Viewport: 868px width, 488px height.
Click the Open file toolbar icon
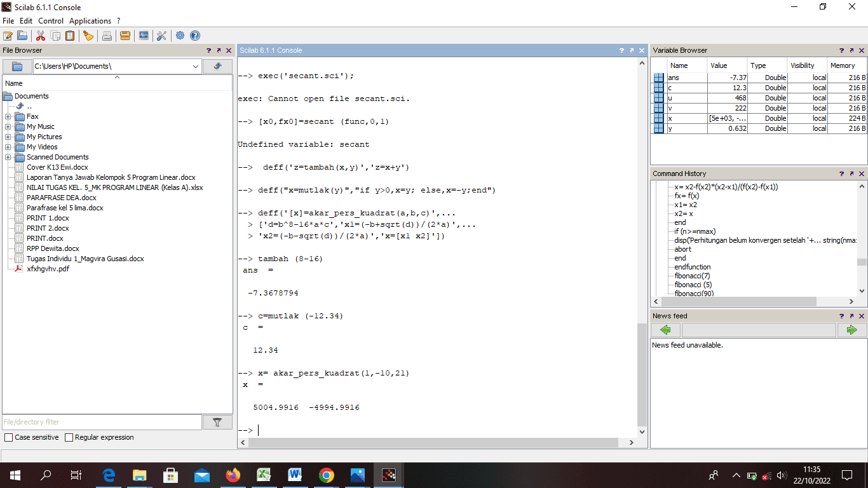click(22, 36)
